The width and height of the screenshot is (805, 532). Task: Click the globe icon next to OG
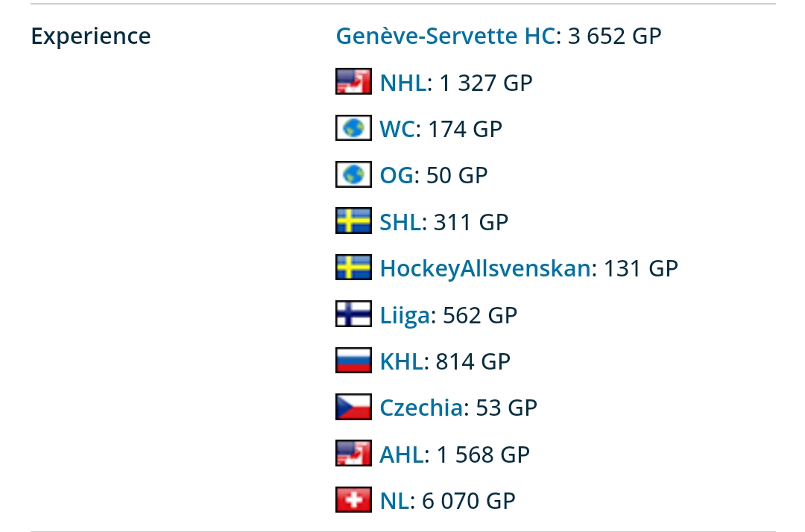[353, 175]
